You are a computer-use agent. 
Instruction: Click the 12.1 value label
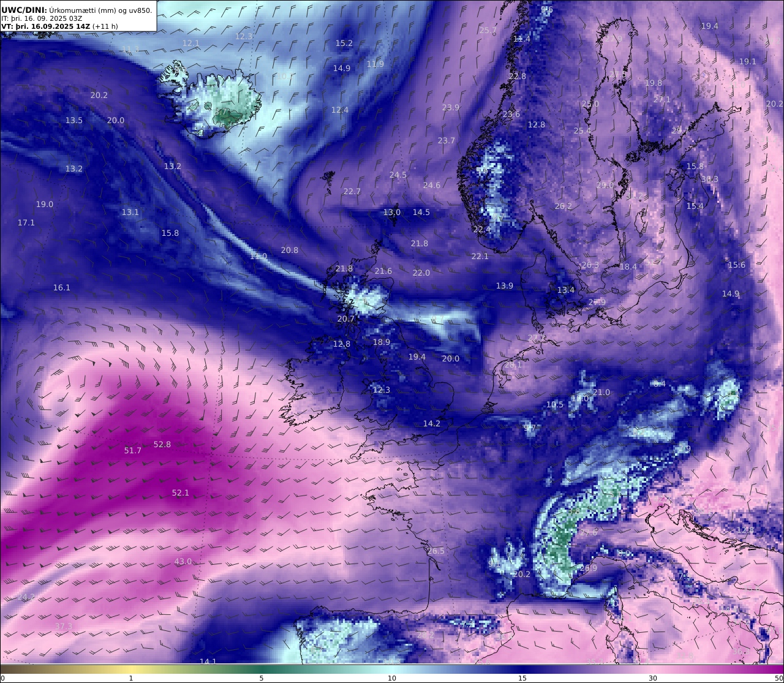pyautogui.click(x=191, y=43)
